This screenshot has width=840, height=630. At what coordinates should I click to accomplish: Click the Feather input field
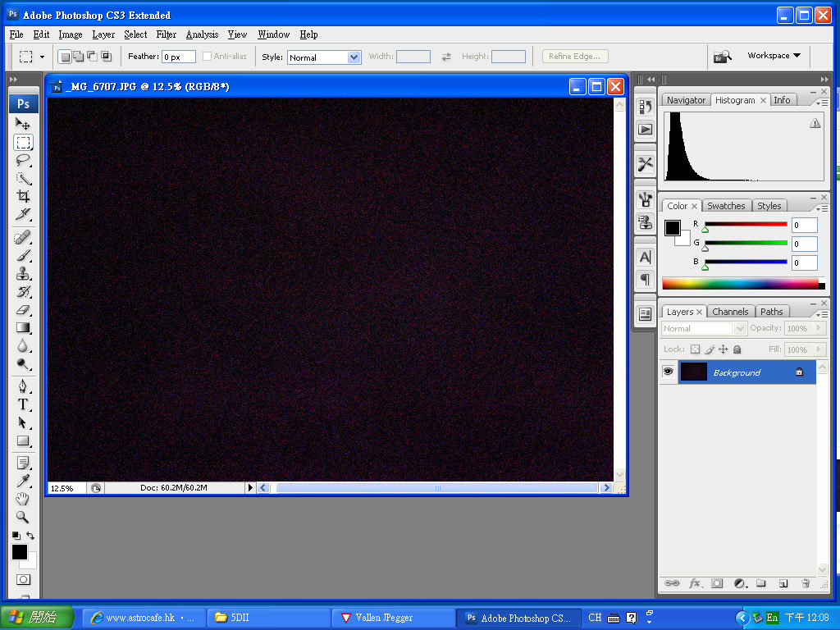[x=178, y=57]
